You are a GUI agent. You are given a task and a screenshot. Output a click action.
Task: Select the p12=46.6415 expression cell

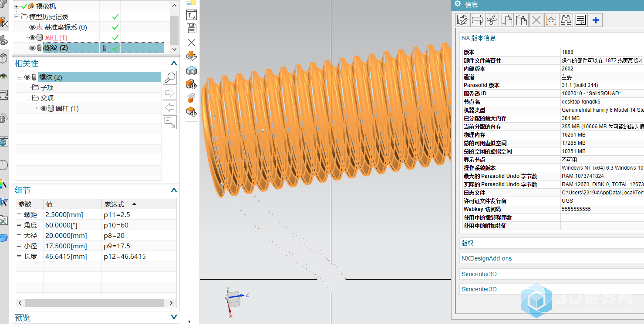coord(139,256)
